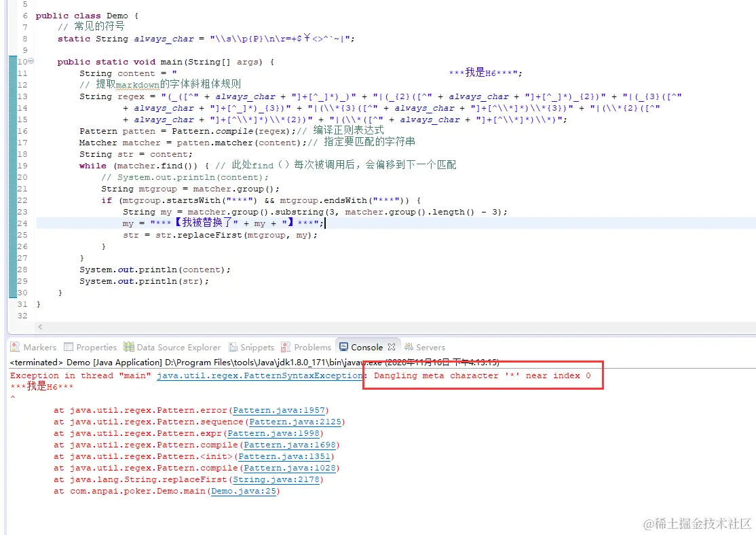756x535 pixels.
Task: Open the Pattern.java:1351 stack link
Action: point(284,456)
